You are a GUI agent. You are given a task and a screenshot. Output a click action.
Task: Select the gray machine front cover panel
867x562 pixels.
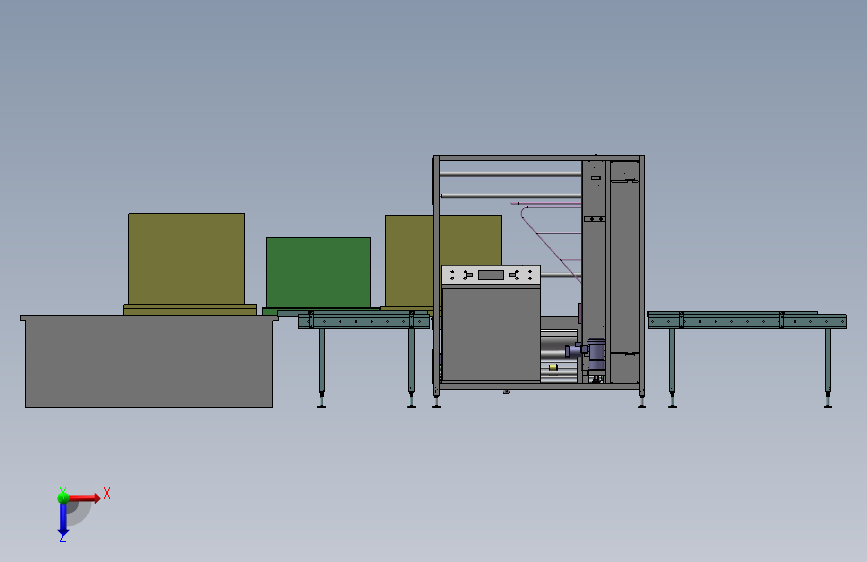[x=491, y=334]
